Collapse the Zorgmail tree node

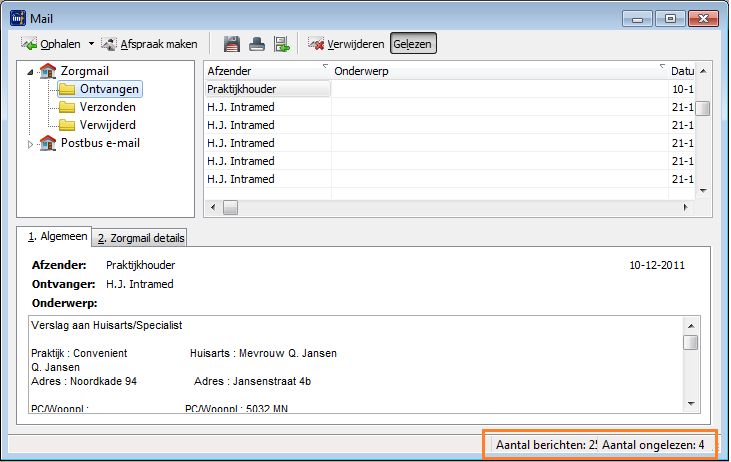pos(30,72)
